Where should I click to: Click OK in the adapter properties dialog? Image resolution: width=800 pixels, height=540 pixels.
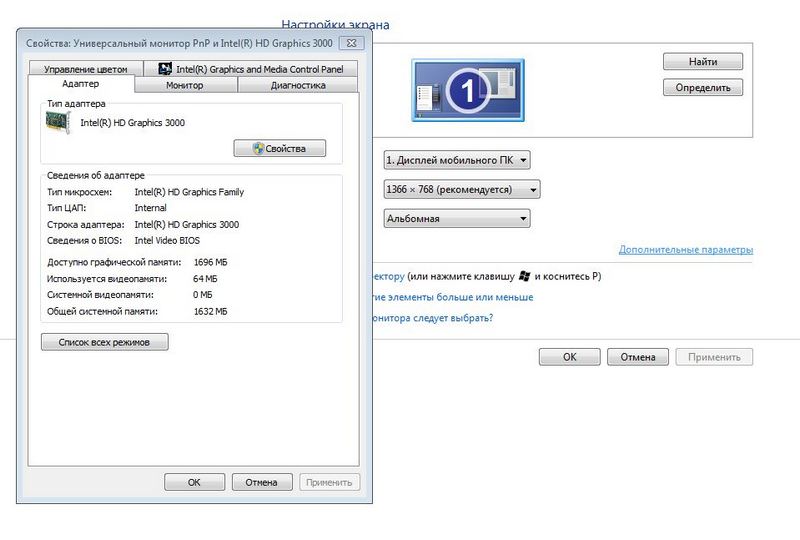coord(194,482)
